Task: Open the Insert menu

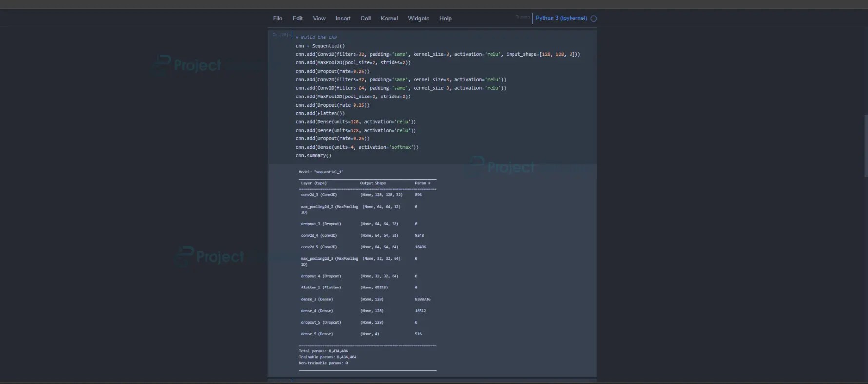Action: [343, 19]
